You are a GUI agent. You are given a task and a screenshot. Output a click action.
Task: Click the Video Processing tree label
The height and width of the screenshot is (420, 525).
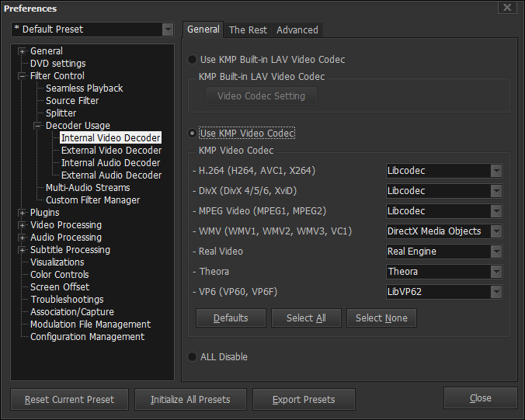[66, 225]
